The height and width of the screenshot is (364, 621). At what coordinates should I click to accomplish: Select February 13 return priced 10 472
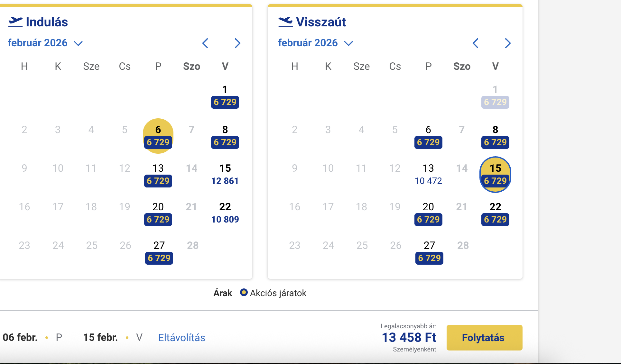(x=428, y=175)
